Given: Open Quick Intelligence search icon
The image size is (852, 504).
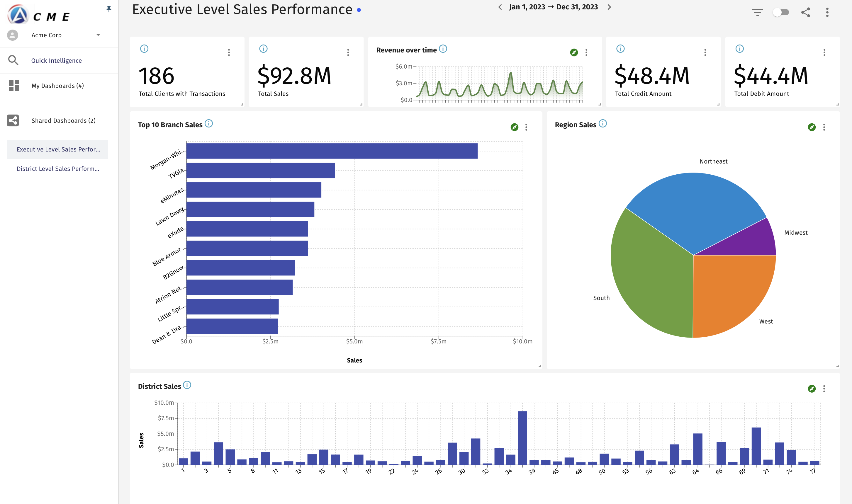Looking at the screenshot, I should 13,60.
